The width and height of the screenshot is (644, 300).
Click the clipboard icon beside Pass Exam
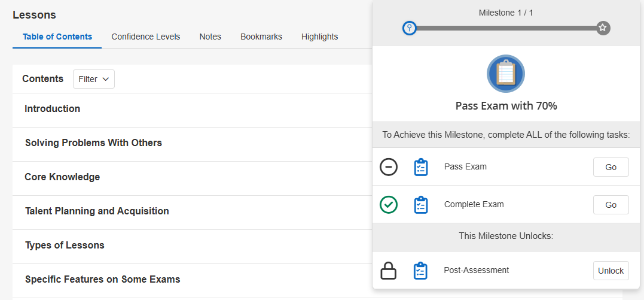421,167
